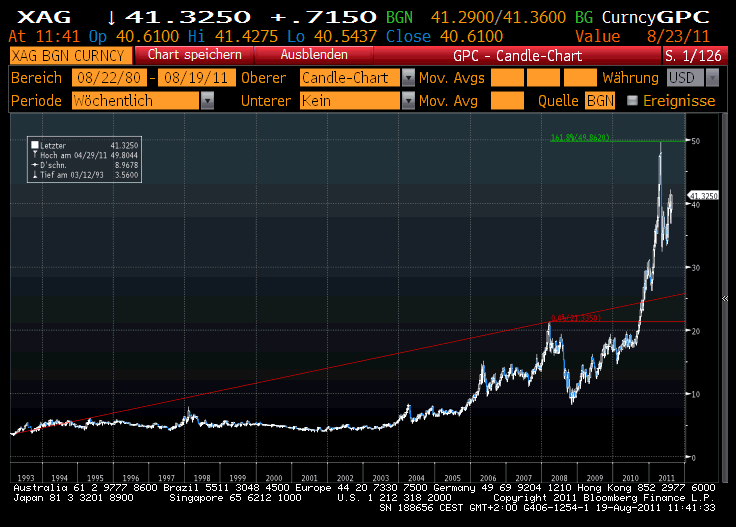
Task: Click the Kein lower chart field
Action: (350, 100)
